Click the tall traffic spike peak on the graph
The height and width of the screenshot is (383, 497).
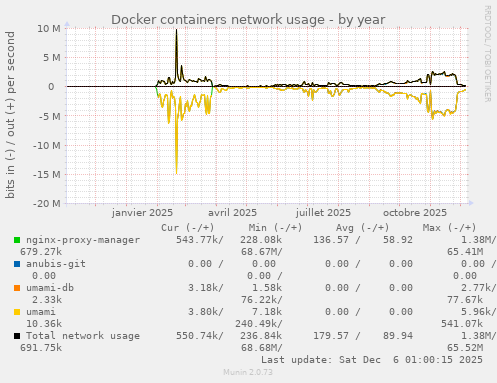click(x=176, y=30)
